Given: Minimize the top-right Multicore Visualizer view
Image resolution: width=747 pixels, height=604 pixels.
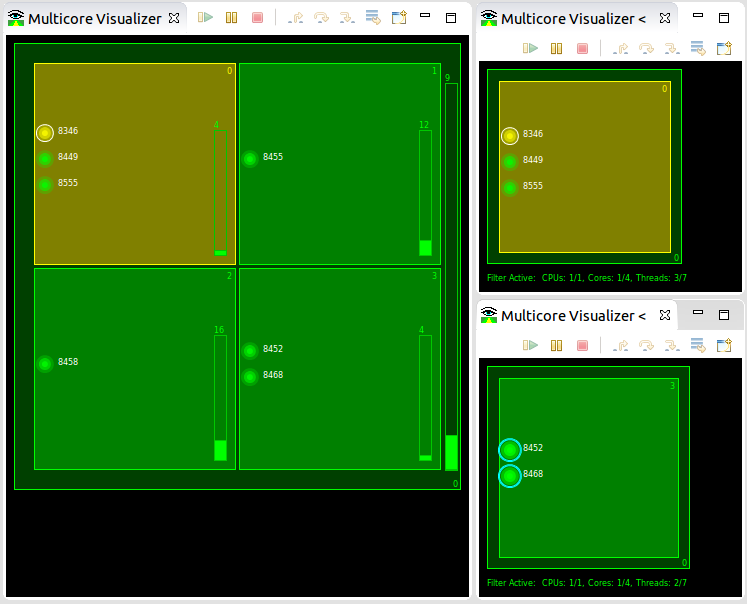Looking at the screenshot, I should click(698, 16).
